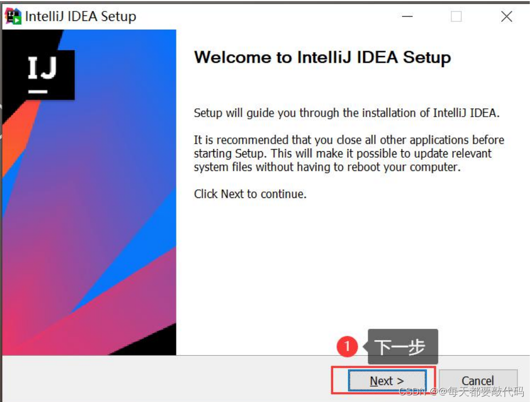The height and width of the screenshot is (402, 532).
Task: Click 'Setup will guide you through the installation' text
Action: (x=346, y=113)
